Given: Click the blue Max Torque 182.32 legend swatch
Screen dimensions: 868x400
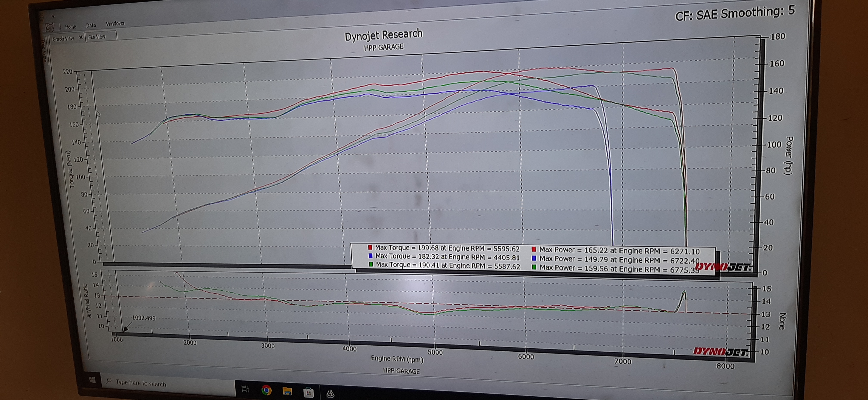Looking at the screenshot, I should point(371,256).
